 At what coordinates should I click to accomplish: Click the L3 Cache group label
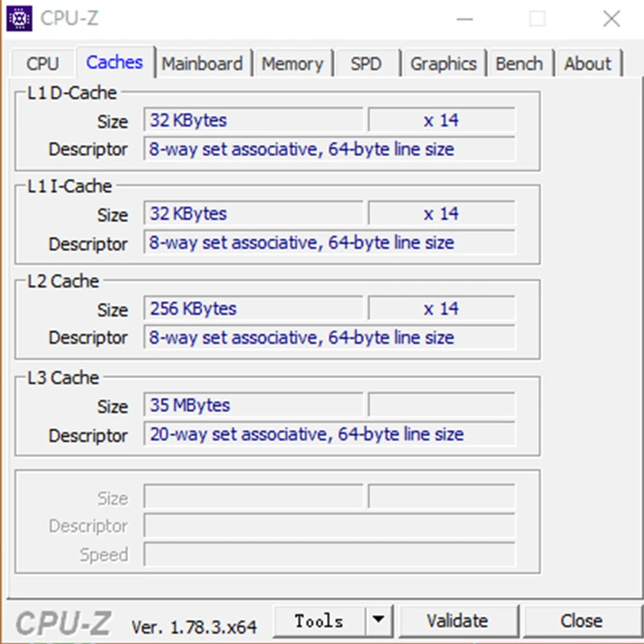click(x=63, y=378)
